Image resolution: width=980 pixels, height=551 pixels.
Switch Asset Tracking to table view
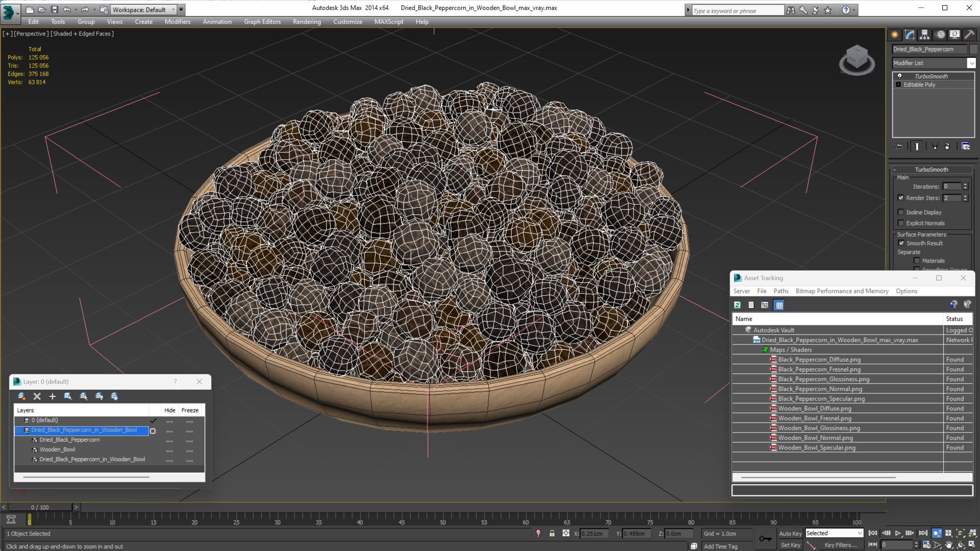point(779,305)
